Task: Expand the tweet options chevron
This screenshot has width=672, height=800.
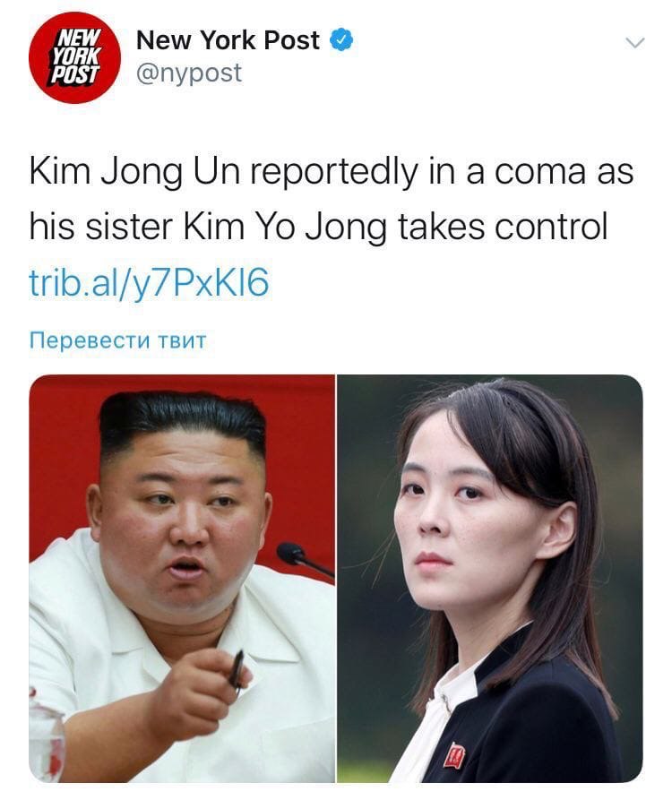Action: pos(634,43)
